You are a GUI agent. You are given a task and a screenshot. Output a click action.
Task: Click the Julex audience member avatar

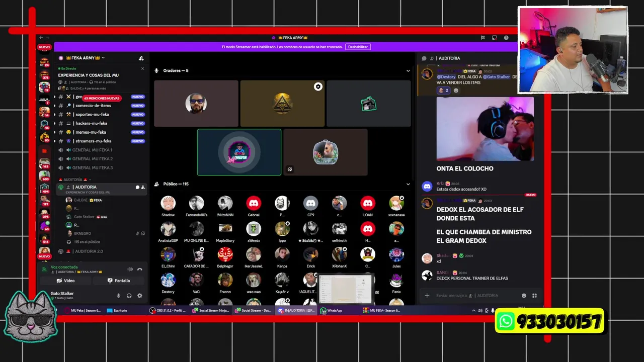coord(396,254)
